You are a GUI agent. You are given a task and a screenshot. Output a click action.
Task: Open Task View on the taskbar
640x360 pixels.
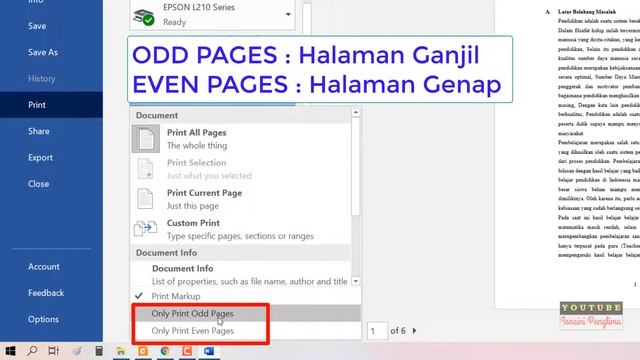tap(53, 351)
